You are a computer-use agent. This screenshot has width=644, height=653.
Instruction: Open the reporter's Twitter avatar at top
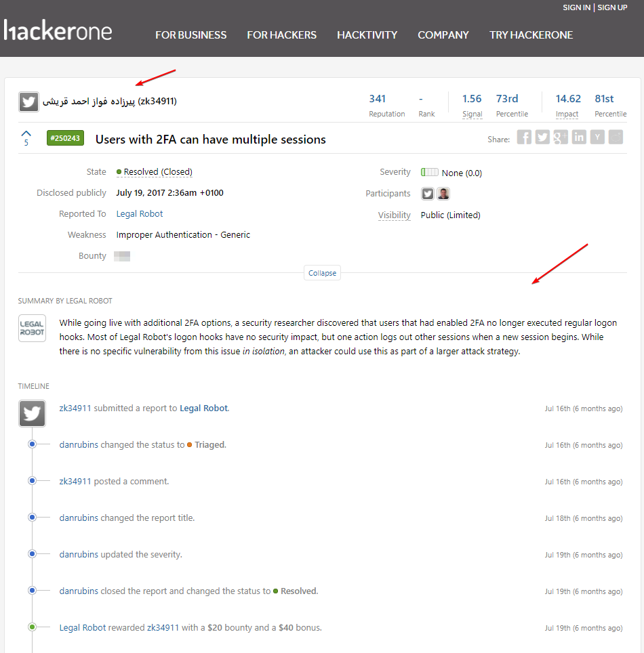pyautogui.click(x=28, y=102)
